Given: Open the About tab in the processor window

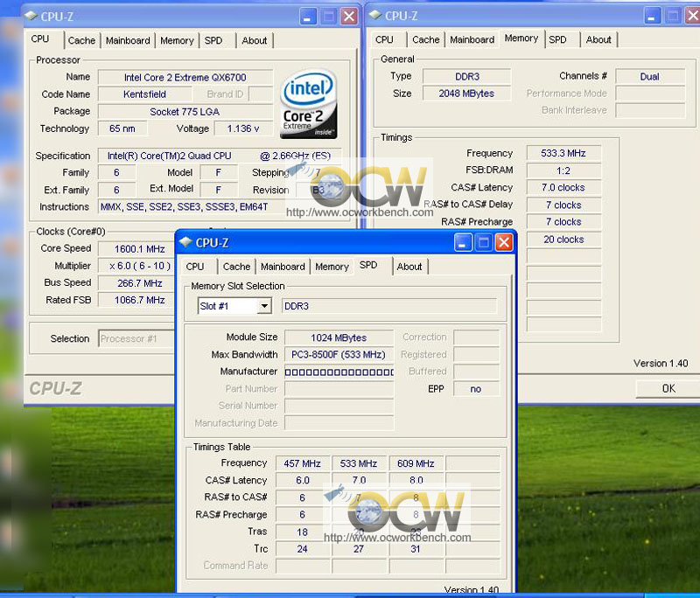Looking at the screenshot, I should click(x=255, y=40).
